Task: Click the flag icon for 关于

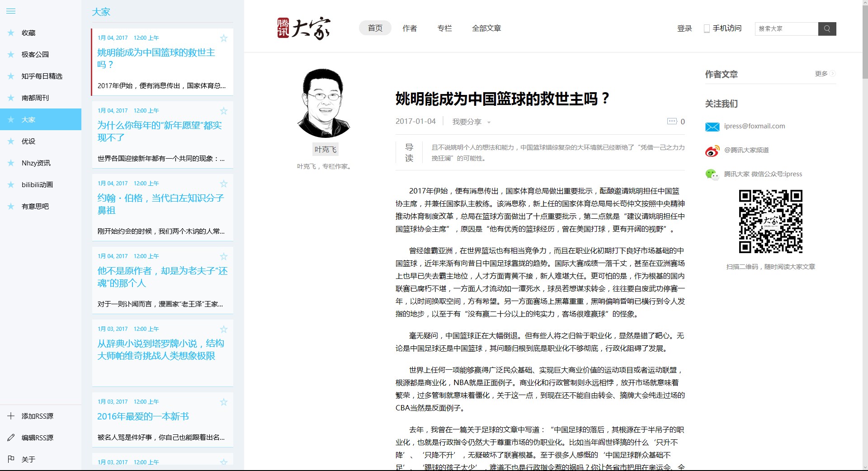Action: (x=11, y=459)
